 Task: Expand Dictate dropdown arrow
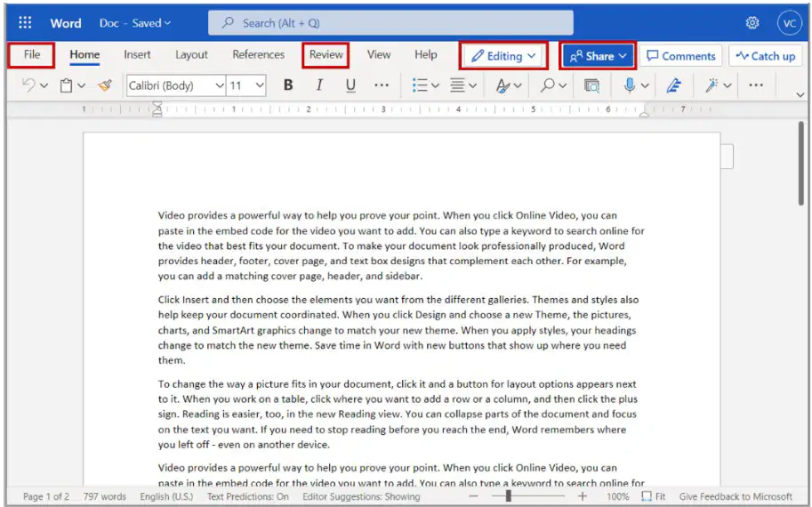click(645, 85)
